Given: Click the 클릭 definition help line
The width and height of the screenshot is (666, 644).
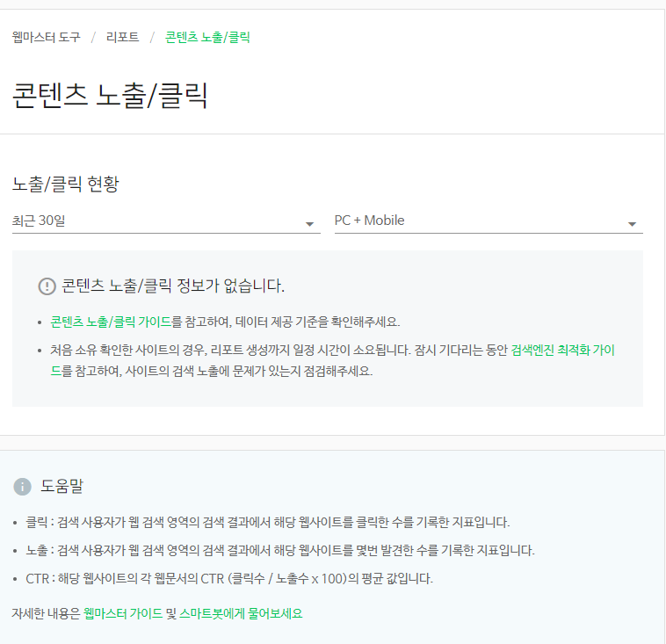Looking at the screenshot, I should pyautogui.click(x=268, y=522).
